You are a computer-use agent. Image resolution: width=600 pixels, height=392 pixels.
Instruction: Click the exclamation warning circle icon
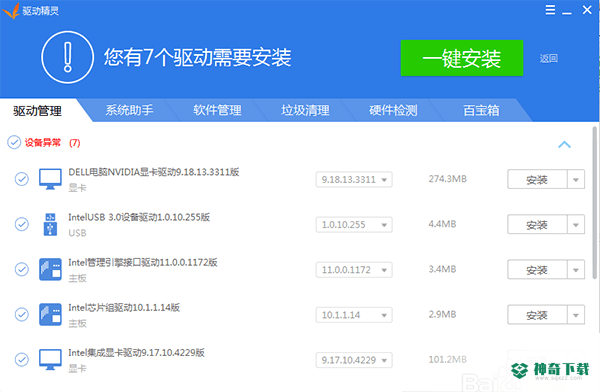tap(67, 57)
